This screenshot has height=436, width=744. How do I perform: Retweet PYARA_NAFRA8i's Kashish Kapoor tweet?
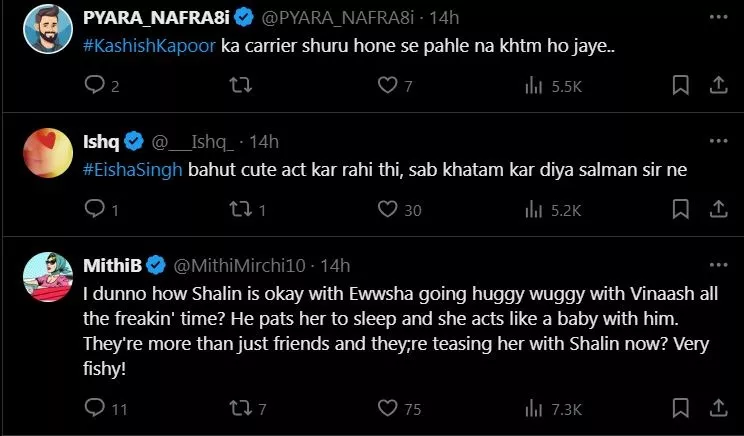click(x=237, y=86)
